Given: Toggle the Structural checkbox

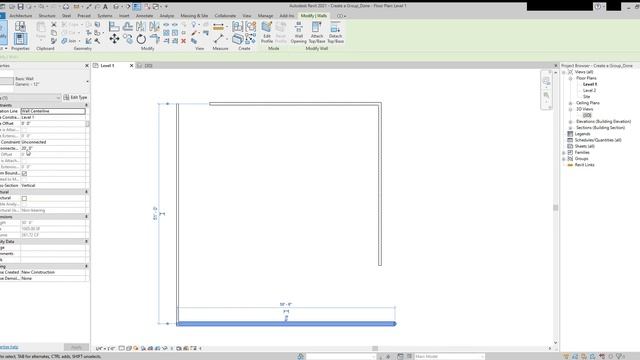Looking at the screenshot, I should tap(24, 198).
